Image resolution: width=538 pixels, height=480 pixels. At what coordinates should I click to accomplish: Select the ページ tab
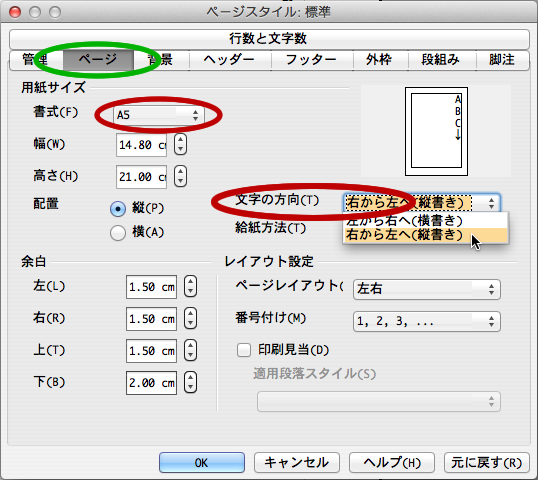click(98, 60)
